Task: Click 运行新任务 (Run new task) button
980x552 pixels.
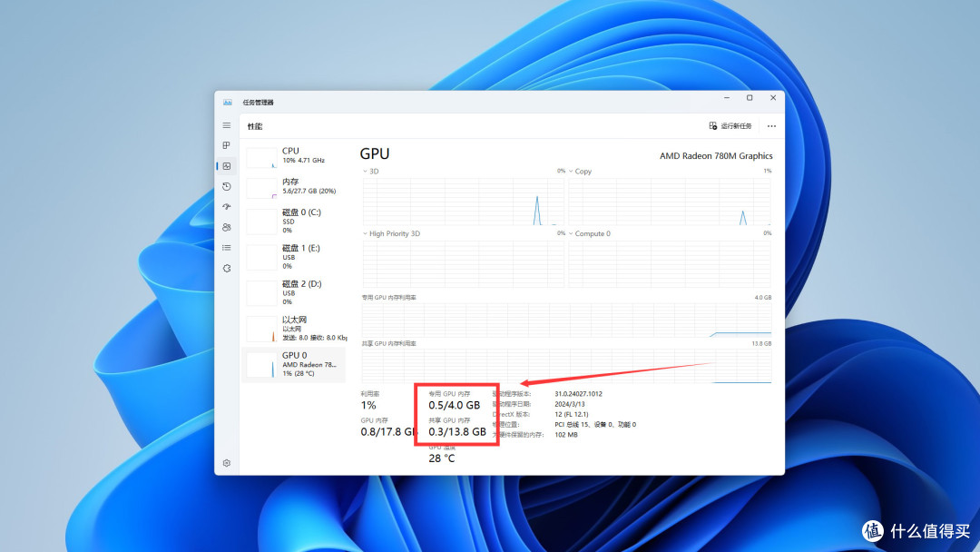Action: coord(730,125)
